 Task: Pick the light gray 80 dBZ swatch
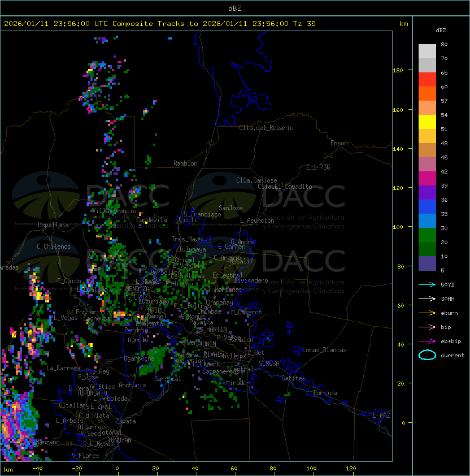(427, 51)
